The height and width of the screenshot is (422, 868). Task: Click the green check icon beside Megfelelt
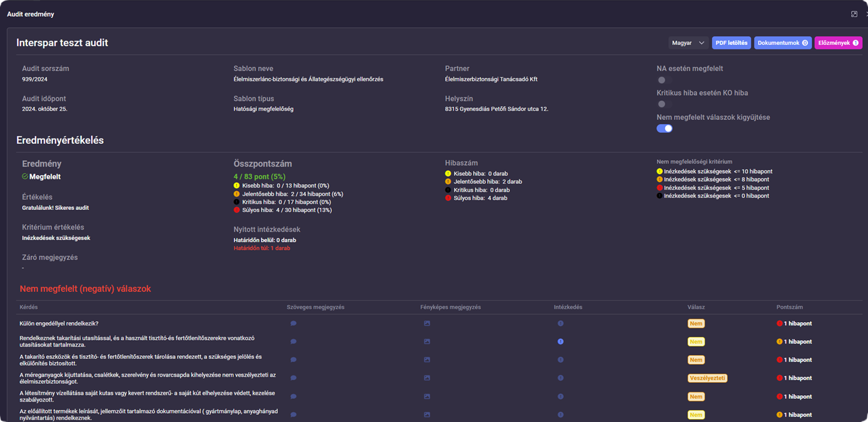[x=25, y=176]
